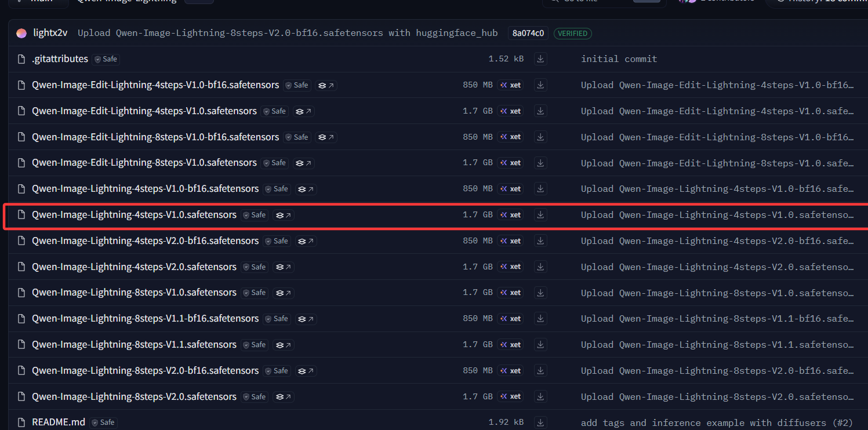The image size is (868, 430).
Task: Open Qwen-Image-Edit-Lightning-4steps-V1.0.safetensors file name
Action: [144, 111]
